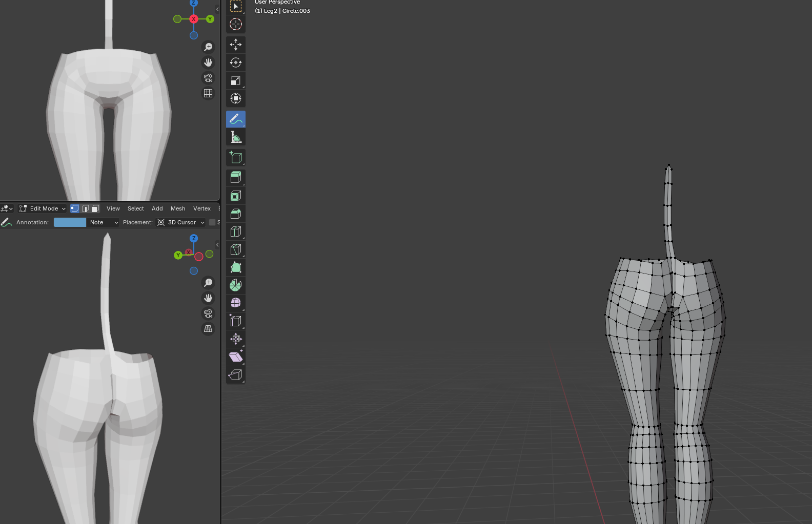Open the Placement 3D Cursor dropdown
The width and height of the screenshot is (812, 524).
(x=181, y=222)
